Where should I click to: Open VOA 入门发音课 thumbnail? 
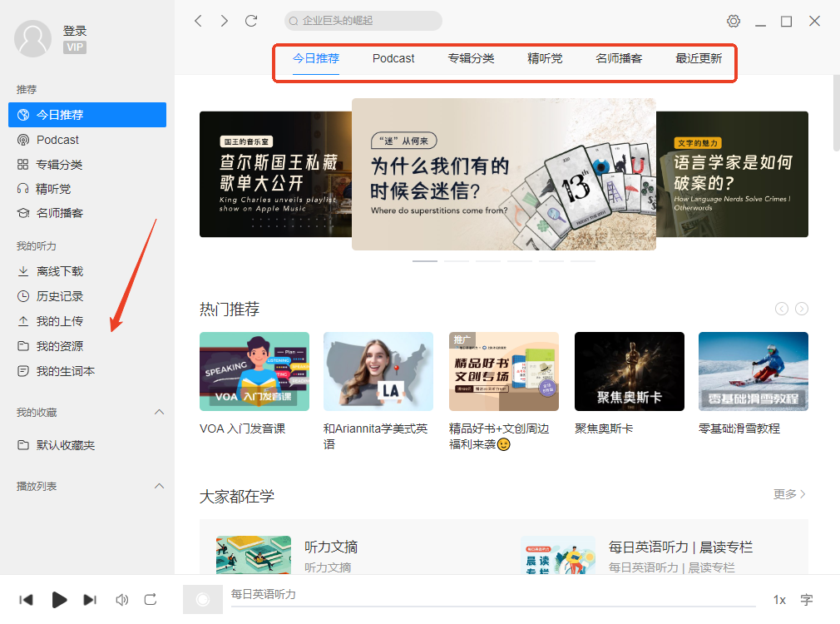(x=254, y=372)
